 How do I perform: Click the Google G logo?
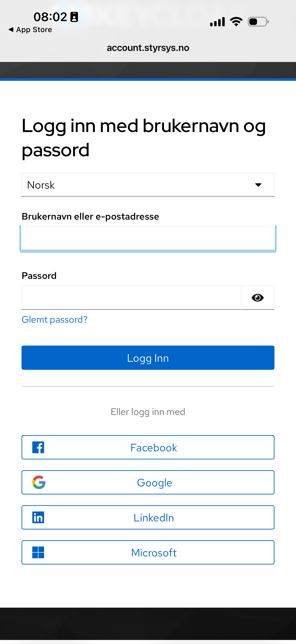[39, 482]
